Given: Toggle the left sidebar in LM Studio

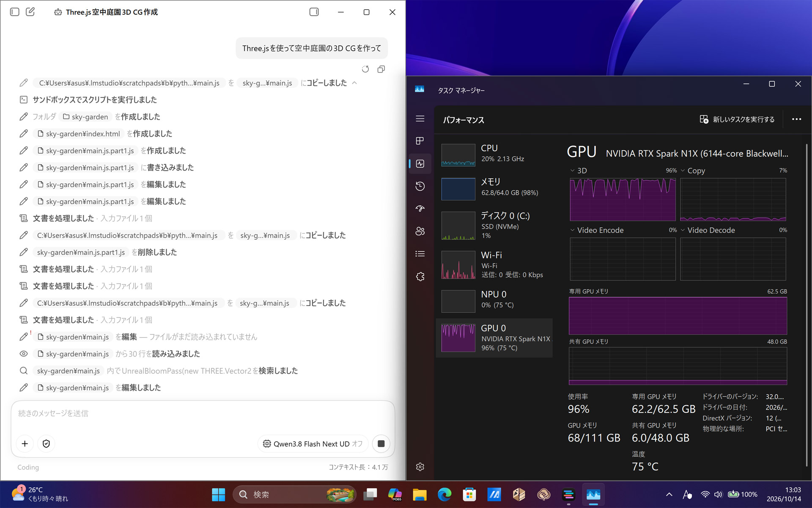Looking at the screenshot, I should click(15, 12).
